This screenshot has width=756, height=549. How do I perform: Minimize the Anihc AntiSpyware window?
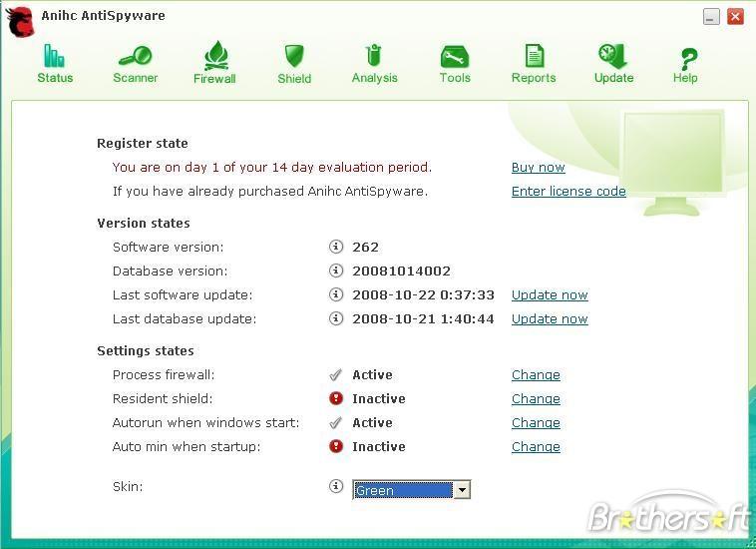tap(711, 16)
